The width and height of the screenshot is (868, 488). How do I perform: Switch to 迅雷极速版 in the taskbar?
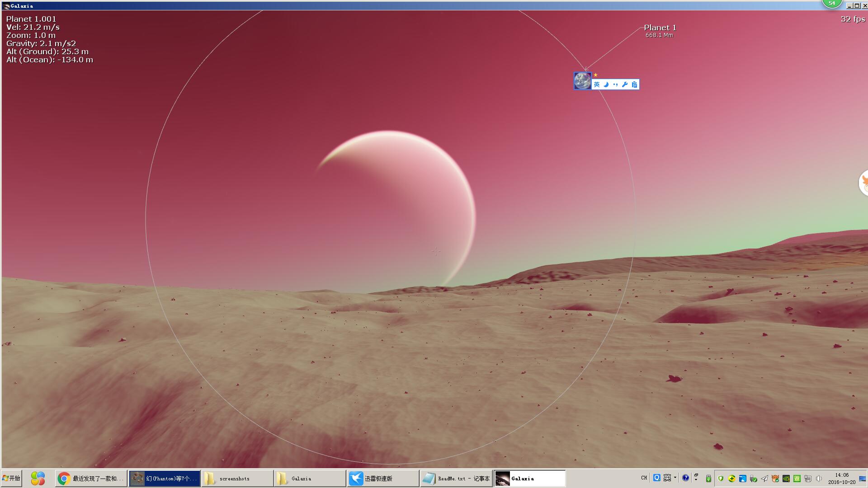coord(383,478)
